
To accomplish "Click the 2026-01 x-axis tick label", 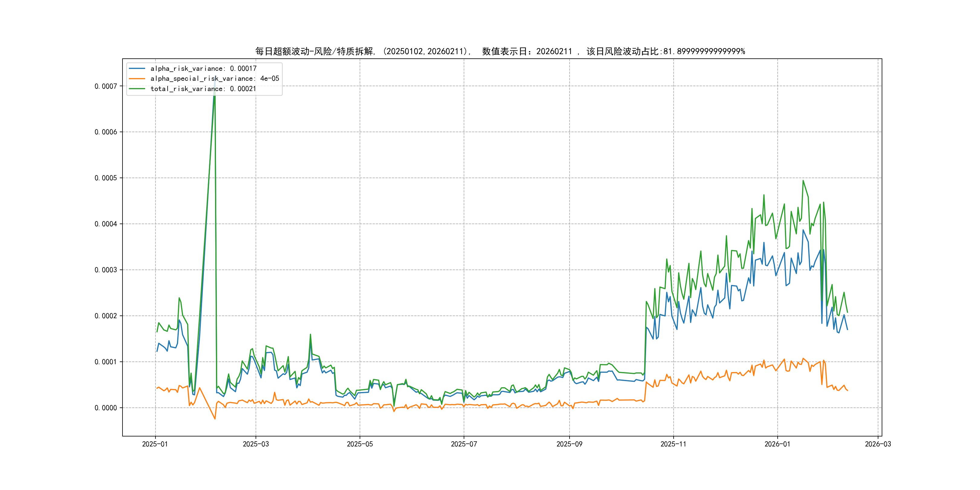I will (x=777, y=444).
